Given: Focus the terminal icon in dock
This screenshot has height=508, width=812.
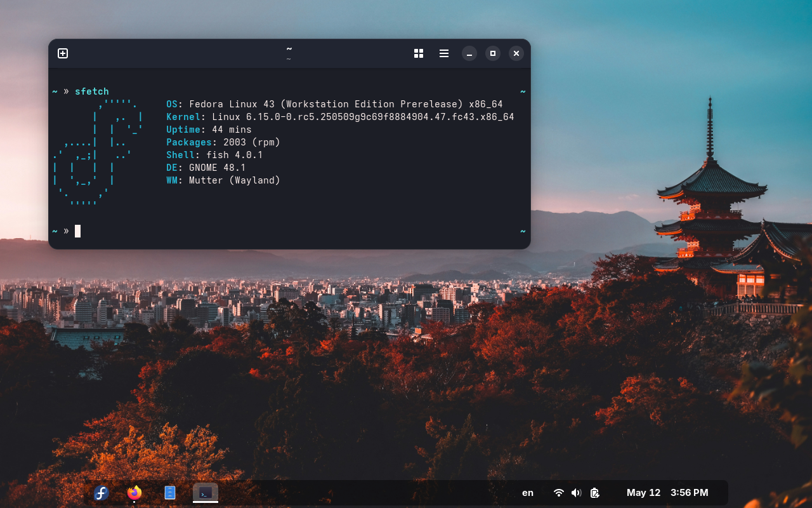Looking at the screenshot, I should coord(206,493).
